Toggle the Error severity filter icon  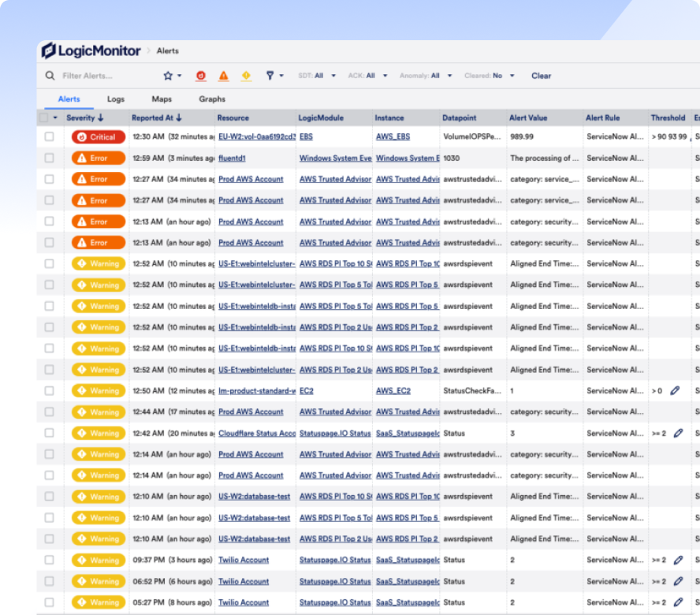(x=224, y=76)
